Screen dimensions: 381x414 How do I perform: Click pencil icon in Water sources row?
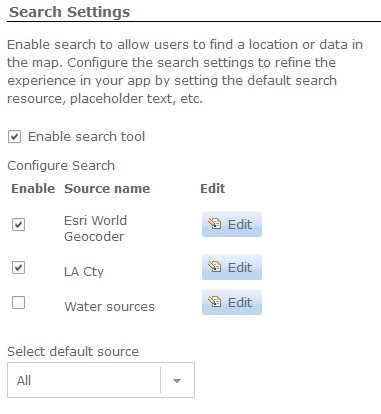pyautogui.click(x=215, y=302)
